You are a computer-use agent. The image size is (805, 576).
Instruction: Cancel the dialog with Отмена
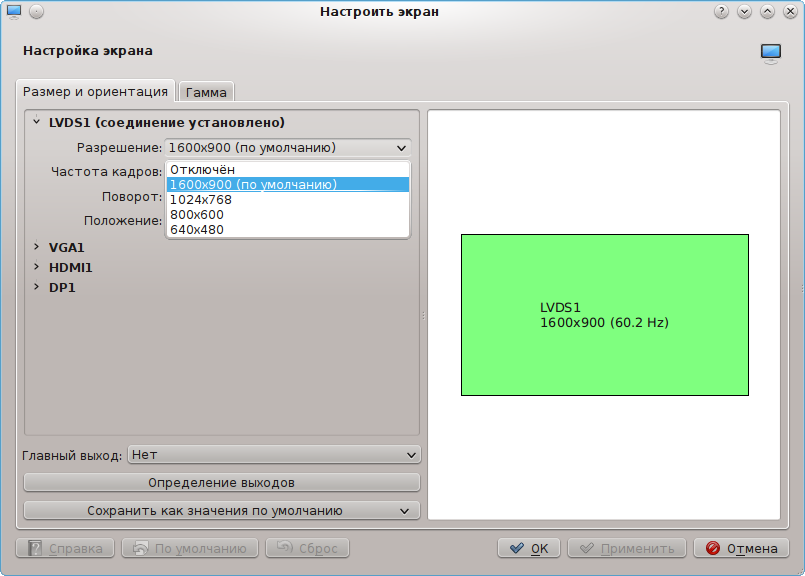(x=741, y=548)
